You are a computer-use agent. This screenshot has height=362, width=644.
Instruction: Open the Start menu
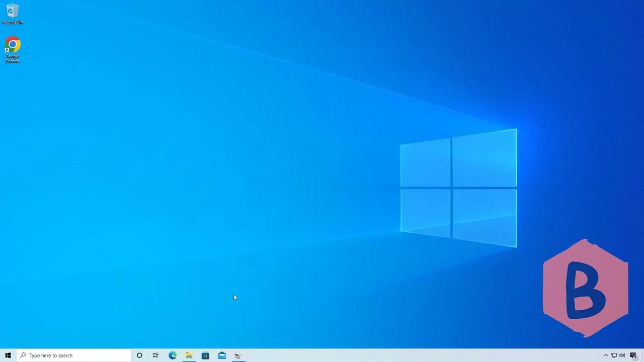click(8, 355)
